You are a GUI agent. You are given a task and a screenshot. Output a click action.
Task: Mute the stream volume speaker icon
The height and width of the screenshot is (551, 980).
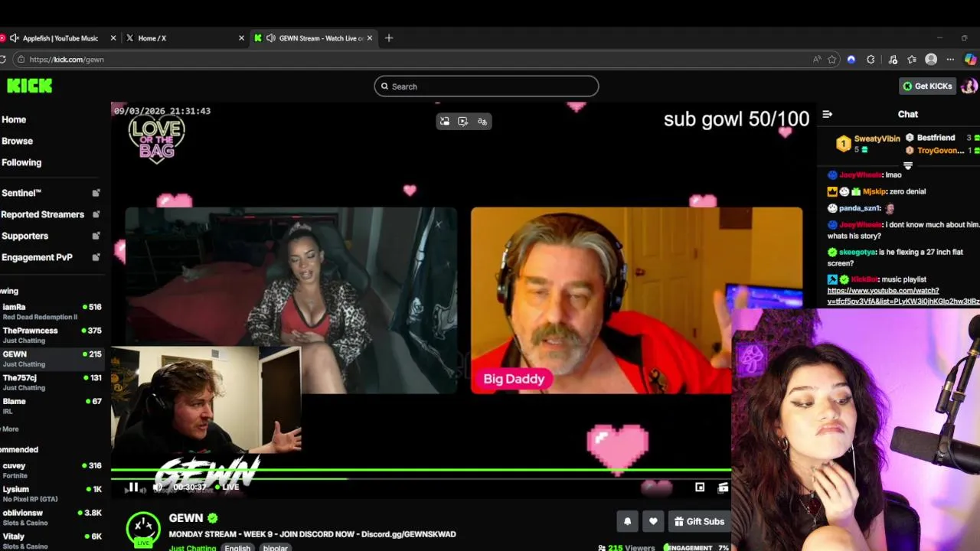(158, 487)
